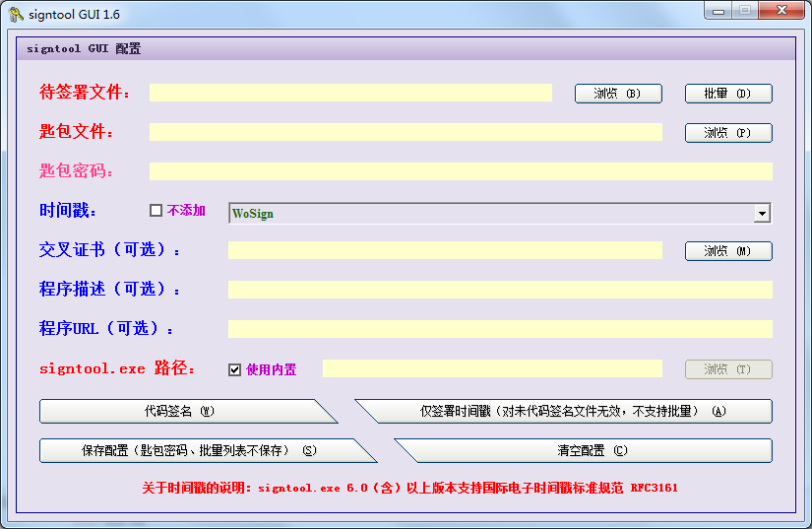Uncheck the 使用内置 signtool checkbox
Image resolution: width=812 pixels, height=529 pixels.
point(234,369)
